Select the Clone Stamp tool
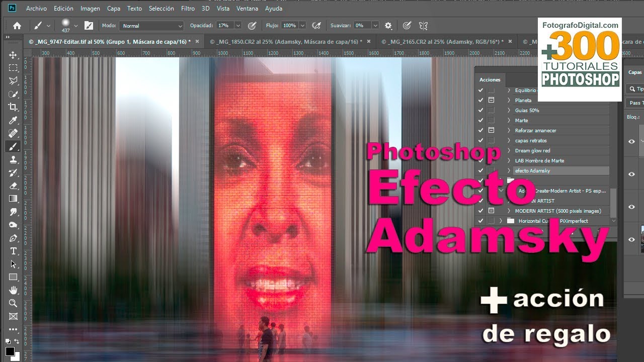This screenshot has width=644, height=362. [13, 159]
